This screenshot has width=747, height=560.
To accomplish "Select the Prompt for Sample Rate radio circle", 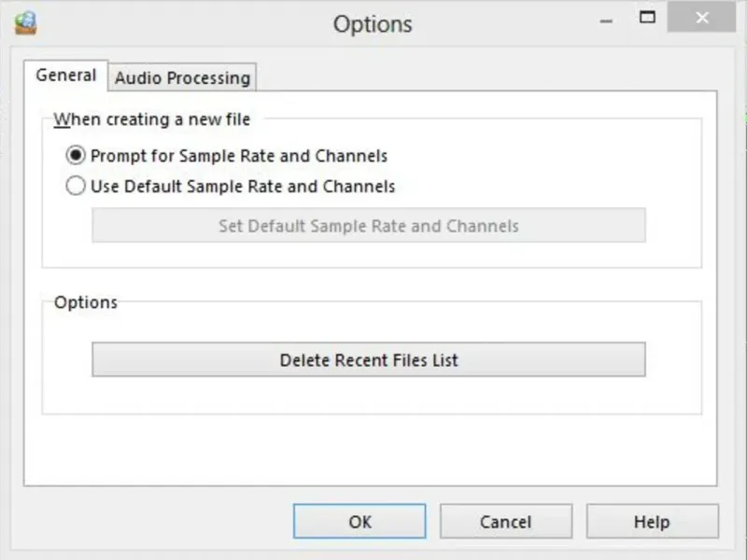I will (76, 156).
